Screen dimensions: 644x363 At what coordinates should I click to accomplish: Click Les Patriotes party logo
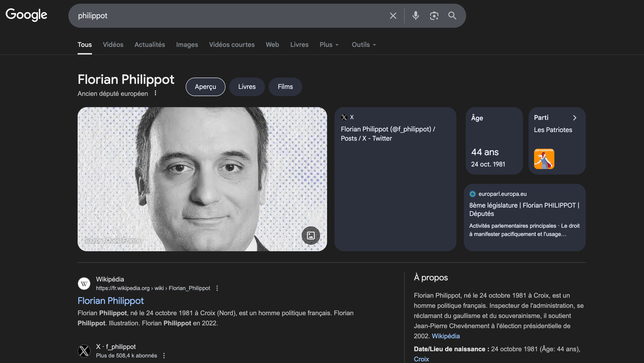click(x=544, y=159)
